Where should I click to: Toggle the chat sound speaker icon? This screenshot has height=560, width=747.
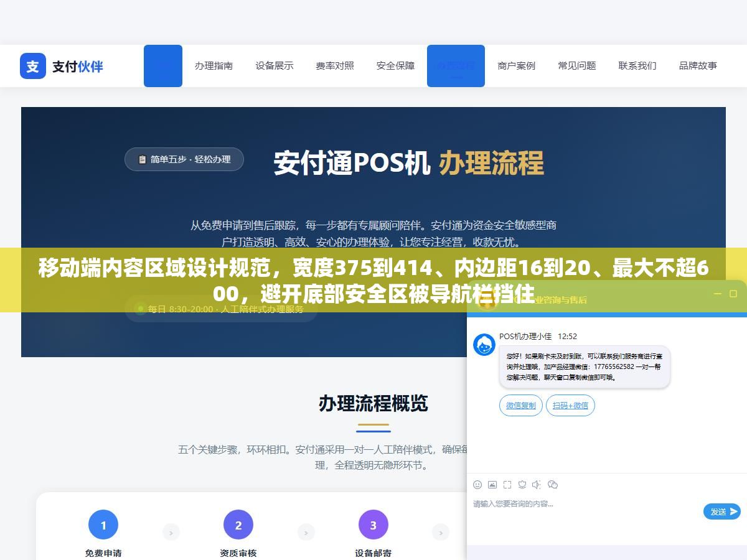pyautogui.click(x=537, y=485)
